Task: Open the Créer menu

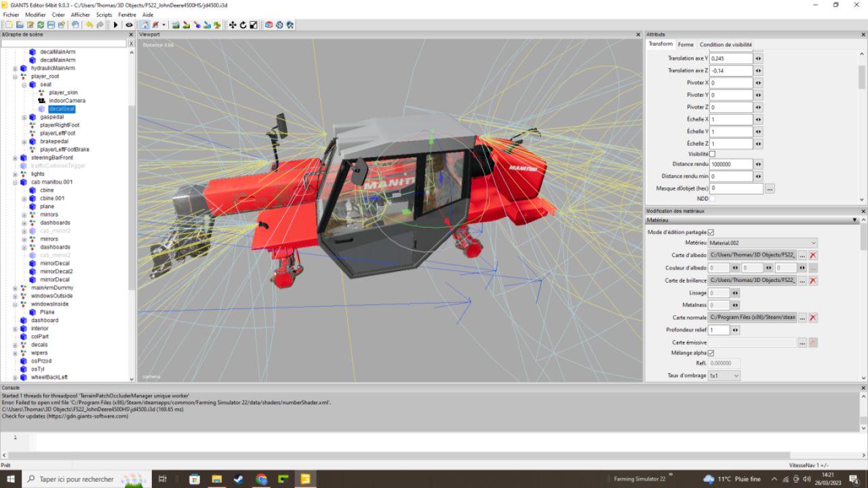Action: coord(58,14)
